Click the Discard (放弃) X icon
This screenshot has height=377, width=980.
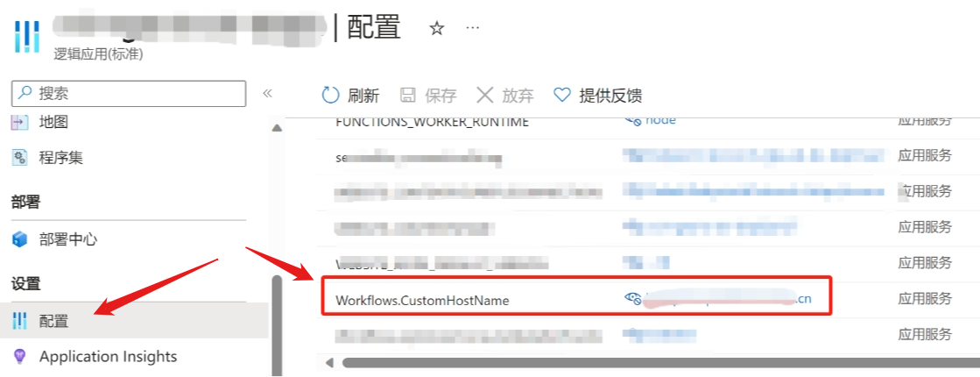point(484,95)
